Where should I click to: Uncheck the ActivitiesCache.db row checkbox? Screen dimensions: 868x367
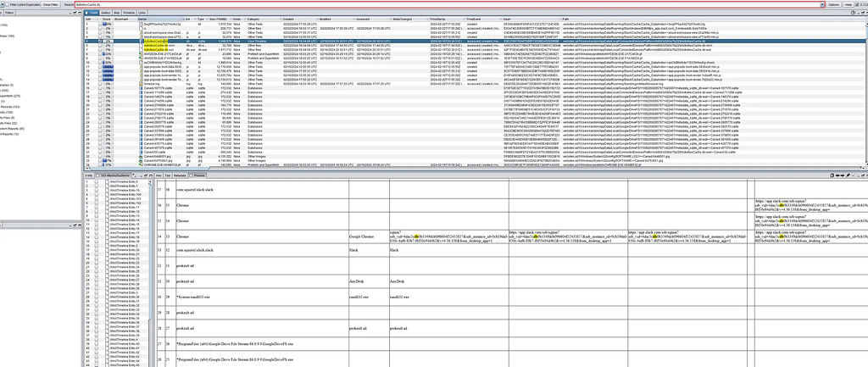point(100,41)
